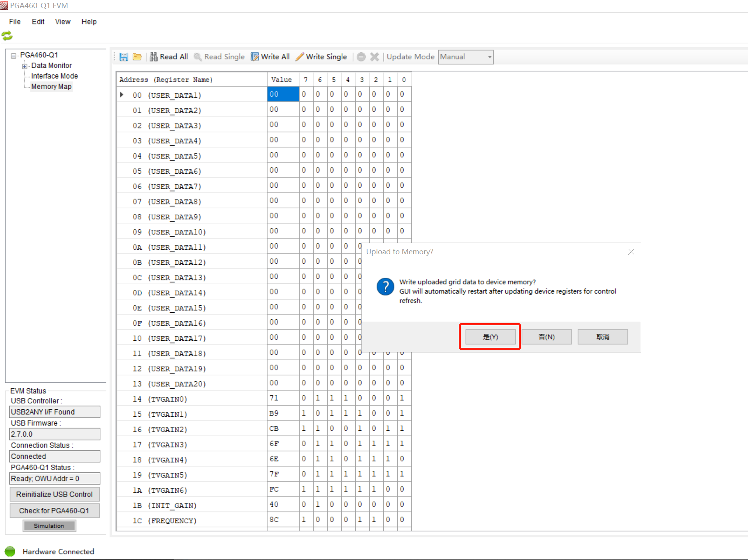Click the Simulation button
The width and height of the screenshot is (748, 560).
click(x=49, y=526)
